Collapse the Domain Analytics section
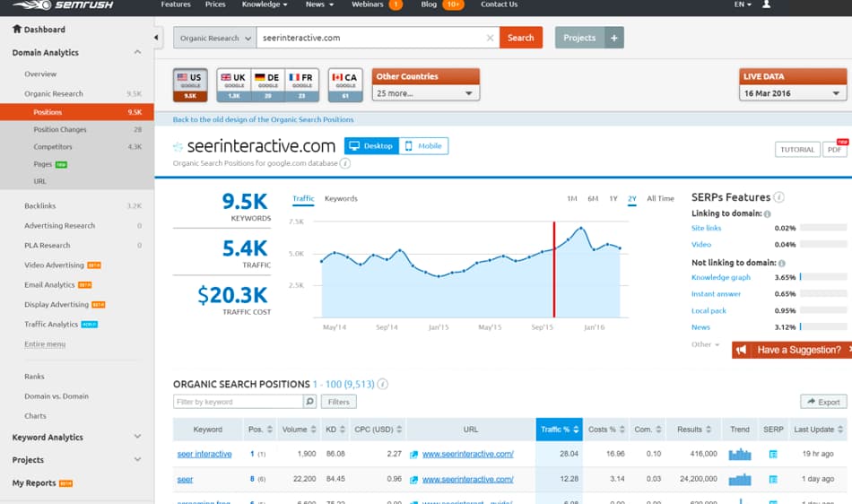 [x=137, y=52]
